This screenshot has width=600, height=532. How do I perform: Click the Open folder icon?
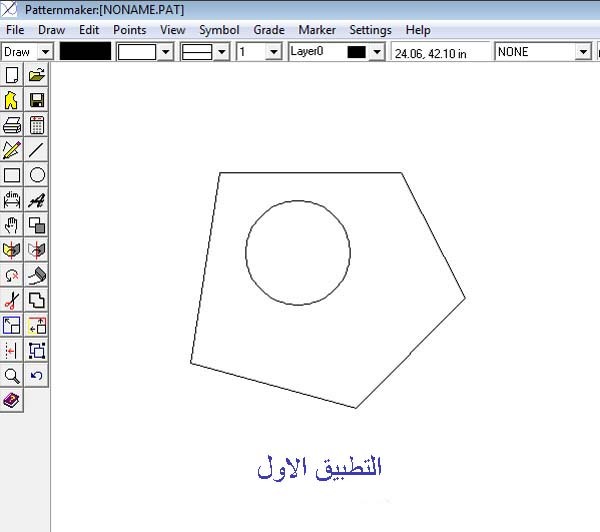(x=37, y=75)
